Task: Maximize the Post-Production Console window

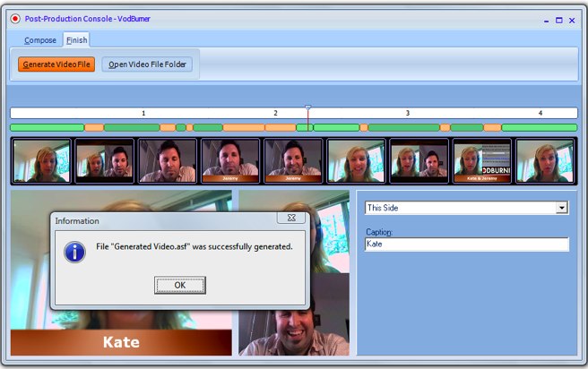Action: point(559,21)
